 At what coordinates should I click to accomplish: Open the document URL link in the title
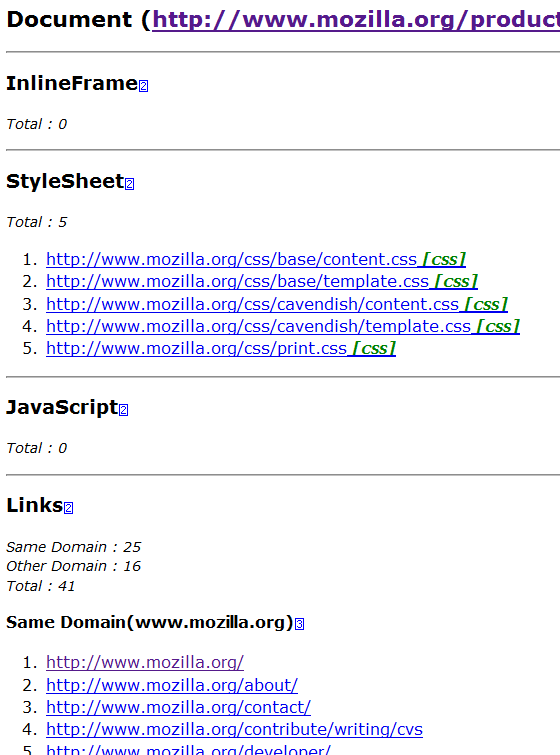[356, 20]
